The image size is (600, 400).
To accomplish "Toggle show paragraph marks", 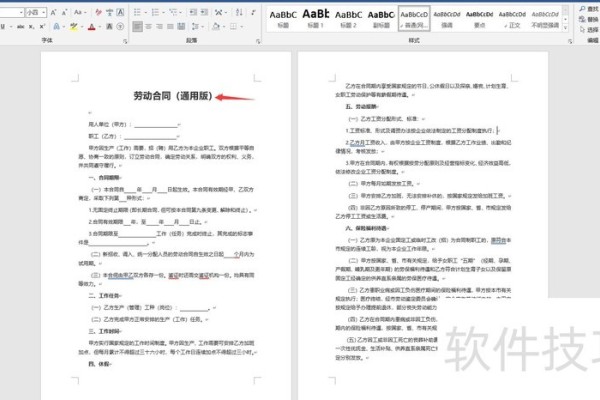I will [253, 13].
